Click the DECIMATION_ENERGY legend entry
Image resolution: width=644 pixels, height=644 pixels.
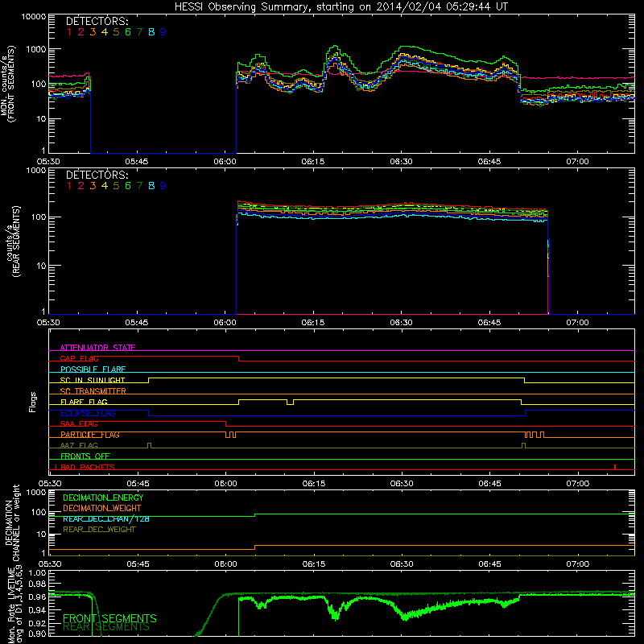point(103,497)
